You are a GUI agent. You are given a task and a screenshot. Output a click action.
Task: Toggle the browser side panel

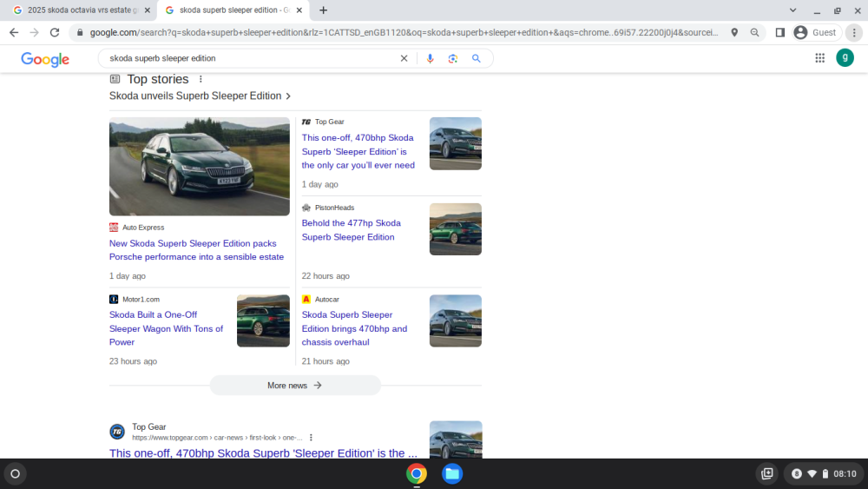point(780,33)
